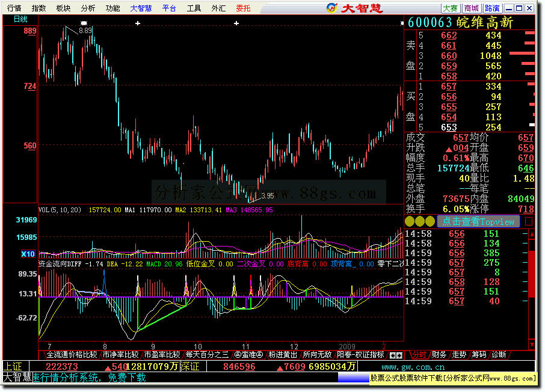The image size is (545, 392).
Task: Click stock title 600063 皖维高新
Action: coord(460,23)
